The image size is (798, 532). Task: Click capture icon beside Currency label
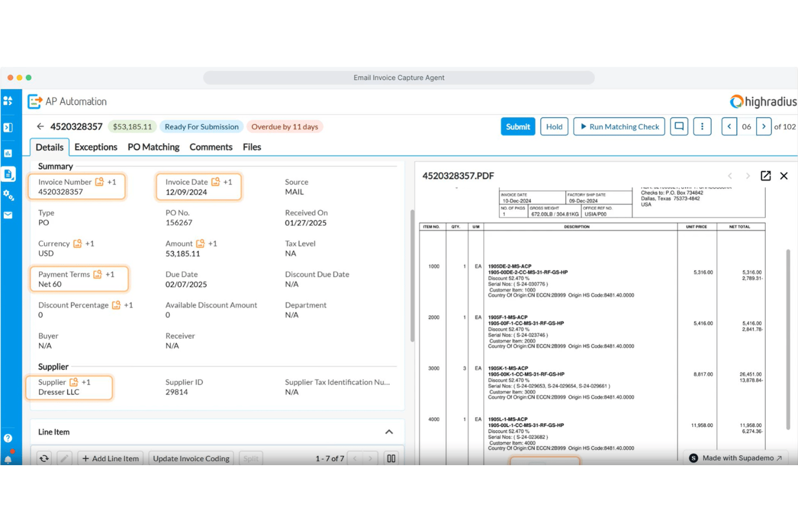(x=78, y=244)
